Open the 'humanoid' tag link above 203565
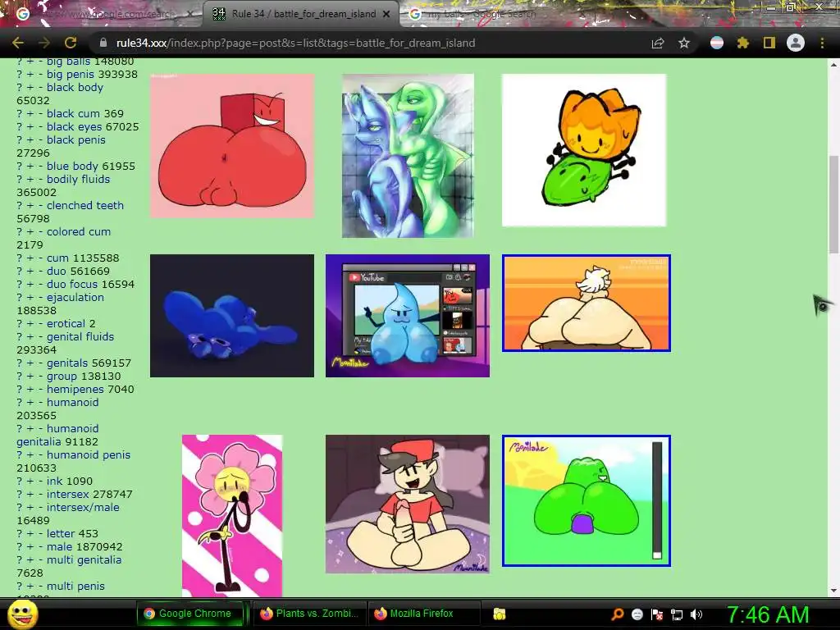 [72, 402]
